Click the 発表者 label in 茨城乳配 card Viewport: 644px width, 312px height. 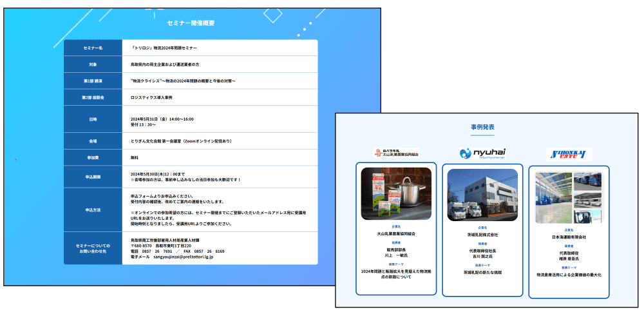[482, 244]
